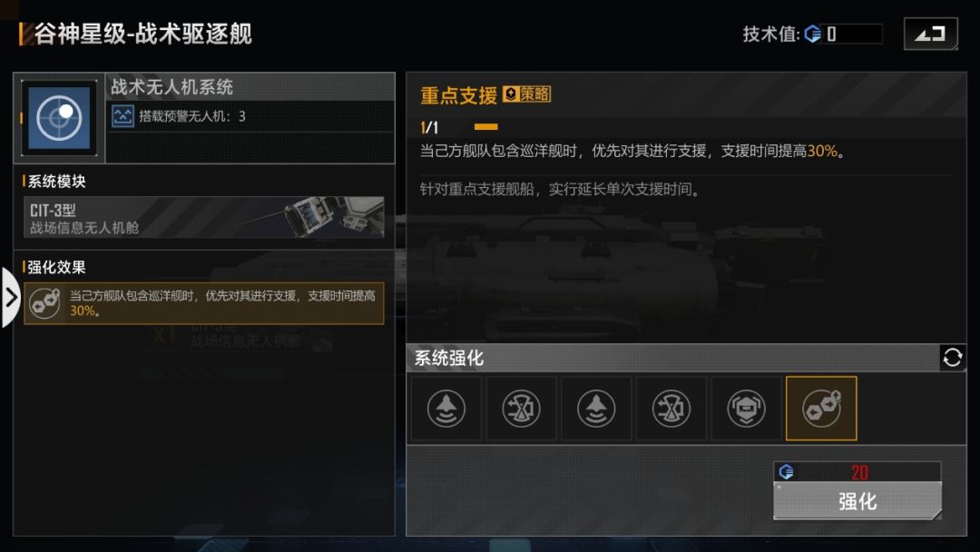Select the second upgrade icon in 系统强化 row
Viewport: 980px width, 552px height.
coord(521,409)
